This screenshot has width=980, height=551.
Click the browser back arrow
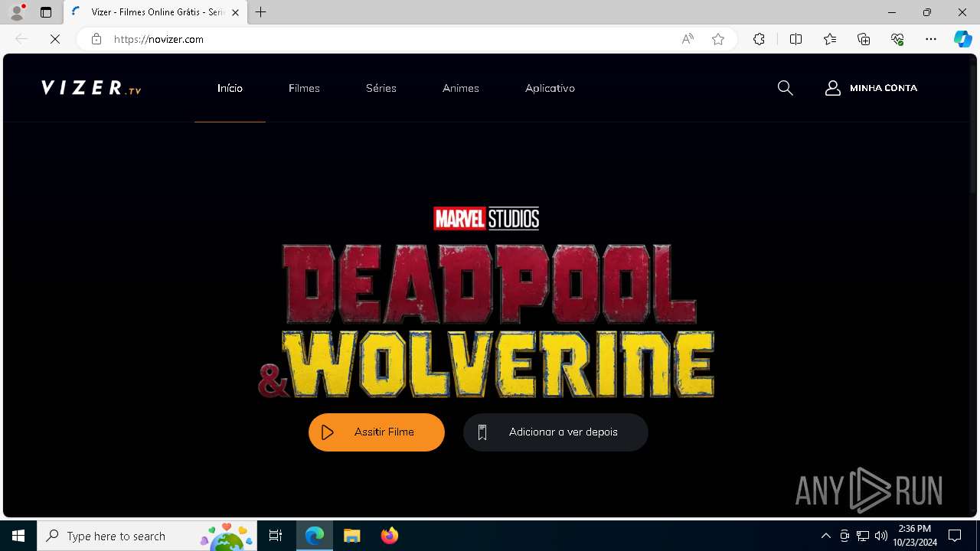coord(21,39)
